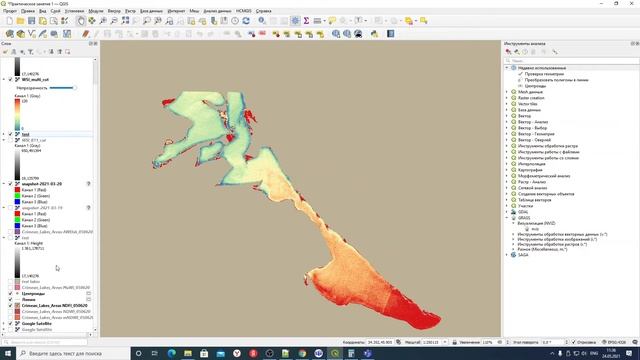This screenshot has height=360, width=640.
Task: Select Центроиды in recently used tools
Action: (x=535, y=86)
